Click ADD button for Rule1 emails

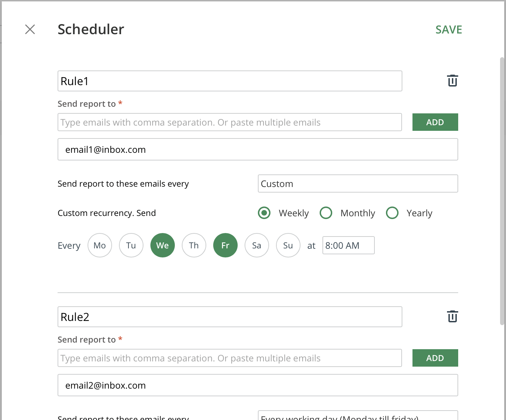tap(435, 122)
